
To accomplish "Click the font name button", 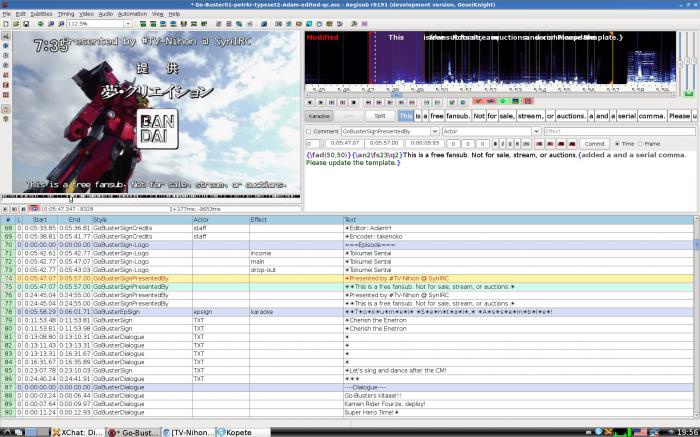I will (526, 144).
